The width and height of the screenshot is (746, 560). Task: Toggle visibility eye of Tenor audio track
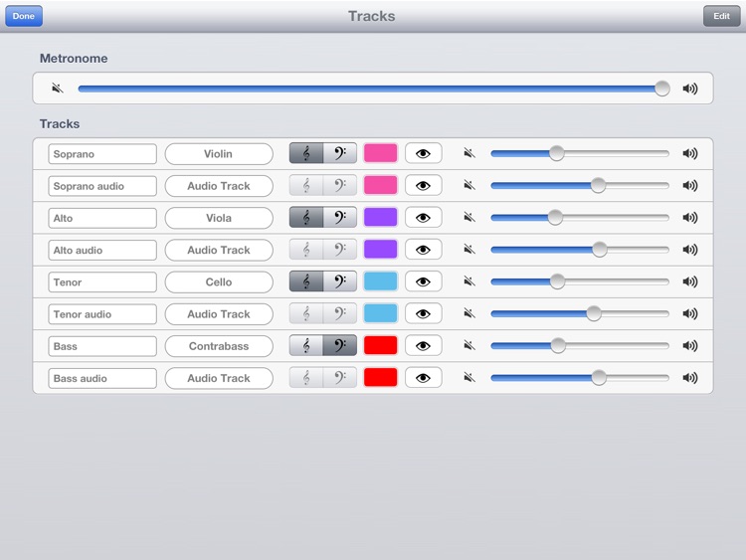(x=424, y=313)
